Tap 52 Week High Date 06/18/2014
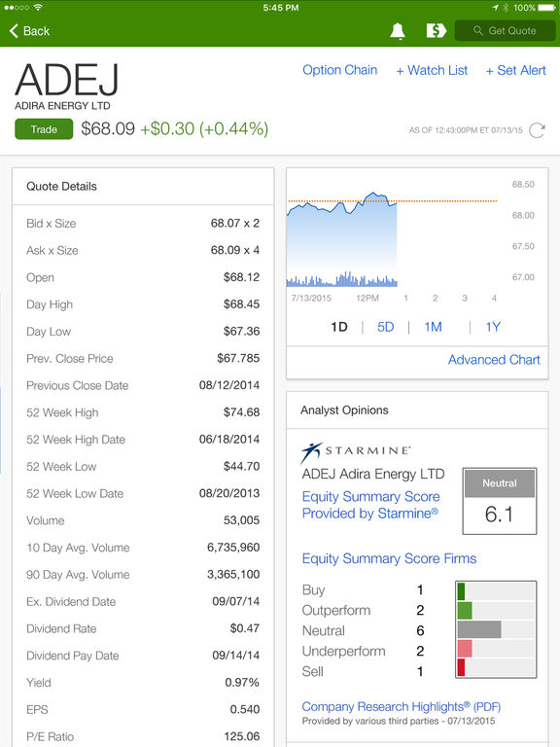 pyautogui.click(x=229, y=440)
